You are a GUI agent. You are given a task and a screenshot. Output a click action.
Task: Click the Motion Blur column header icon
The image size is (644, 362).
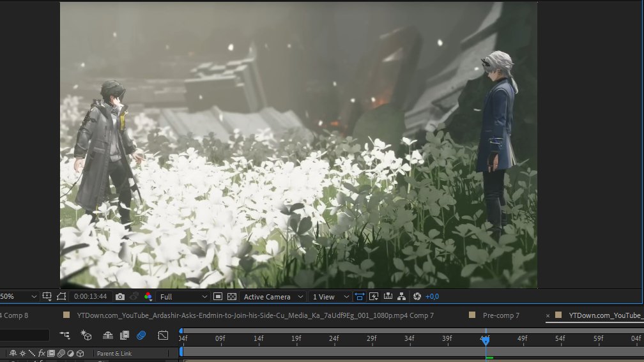point(61,353)
